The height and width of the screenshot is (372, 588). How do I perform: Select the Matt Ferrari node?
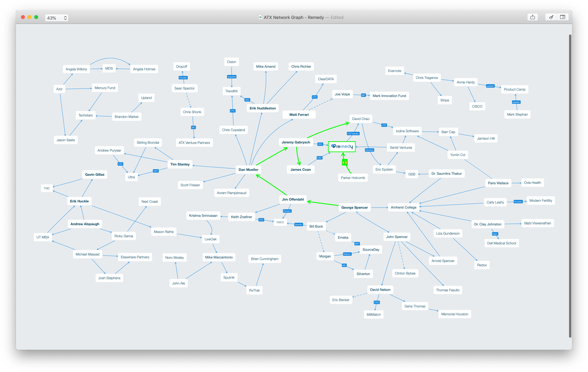point(299,115)
